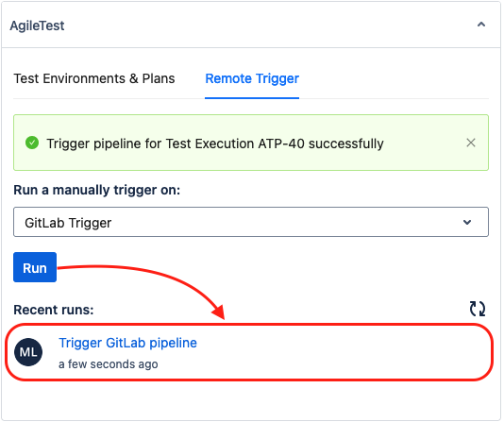
Task: Click the blank area below recent runs
Action: (x=251, y=400)
